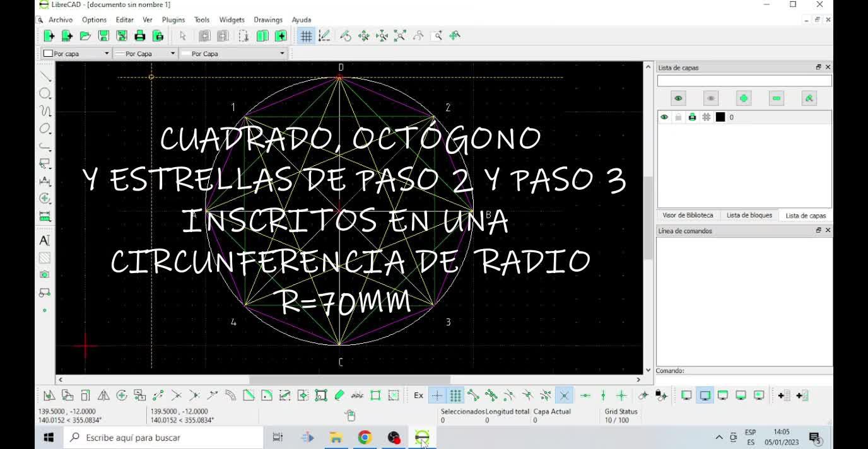Switch to Visor de Biblioteca tab
Screen dimensions: 868x449
click(688, 215)
